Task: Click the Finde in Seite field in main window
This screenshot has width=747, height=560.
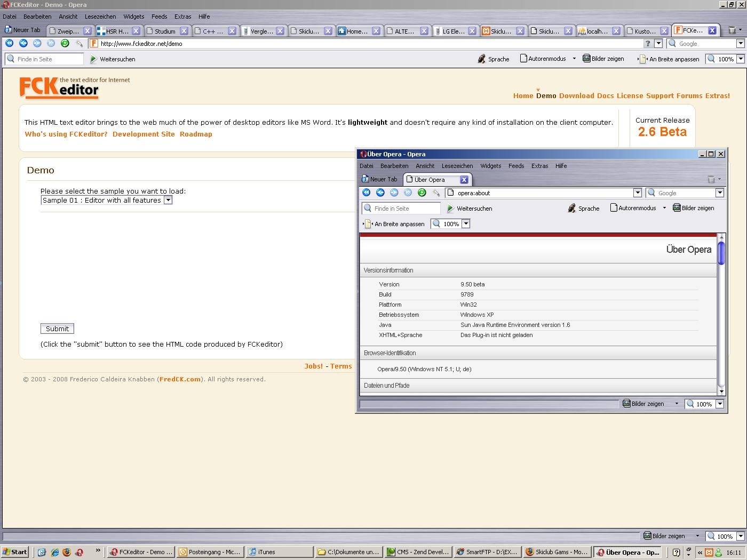Action: pyautogui.click(x=48, y=59)
